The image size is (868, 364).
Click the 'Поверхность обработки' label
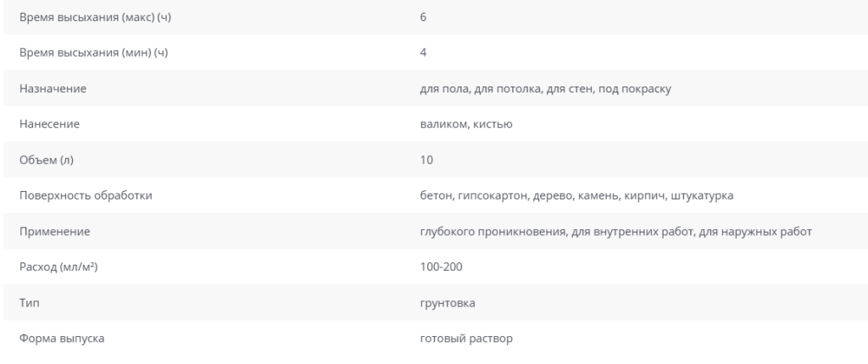pos(86,195)
